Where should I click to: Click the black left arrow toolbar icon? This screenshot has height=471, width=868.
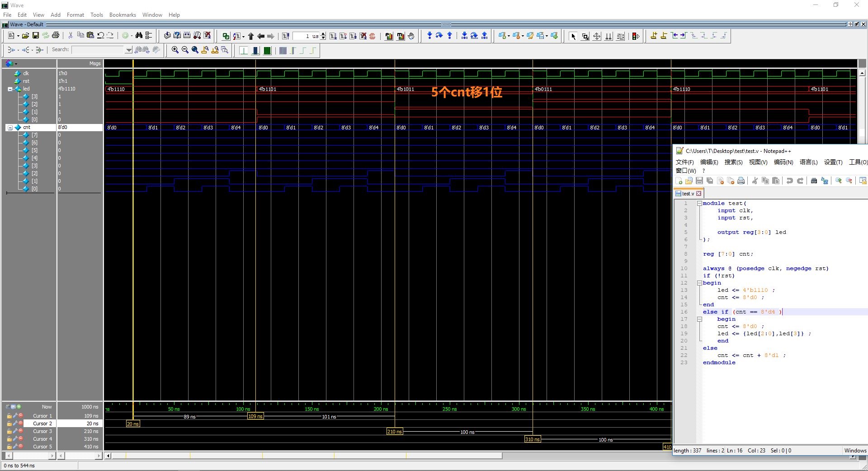[260, 36]
